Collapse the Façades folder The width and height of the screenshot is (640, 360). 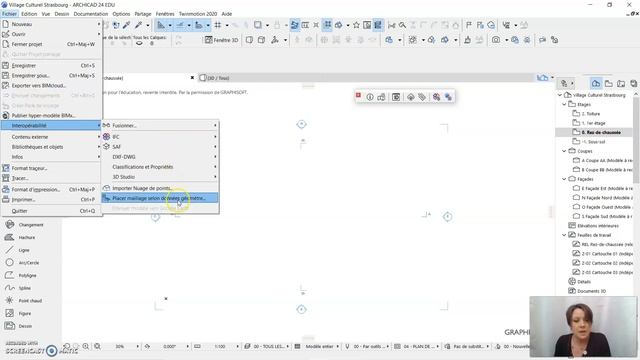tap(564, 179)
